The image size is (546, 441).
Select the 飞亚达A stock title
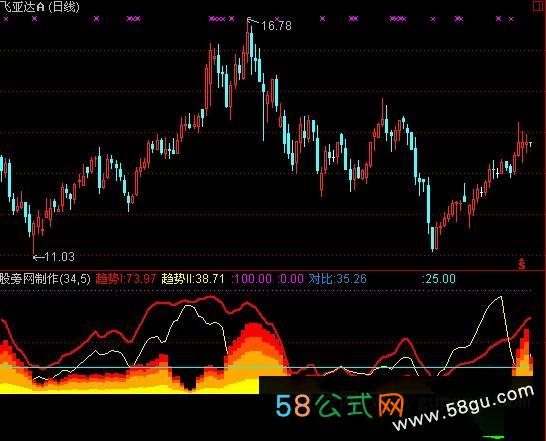coord(22,7)
